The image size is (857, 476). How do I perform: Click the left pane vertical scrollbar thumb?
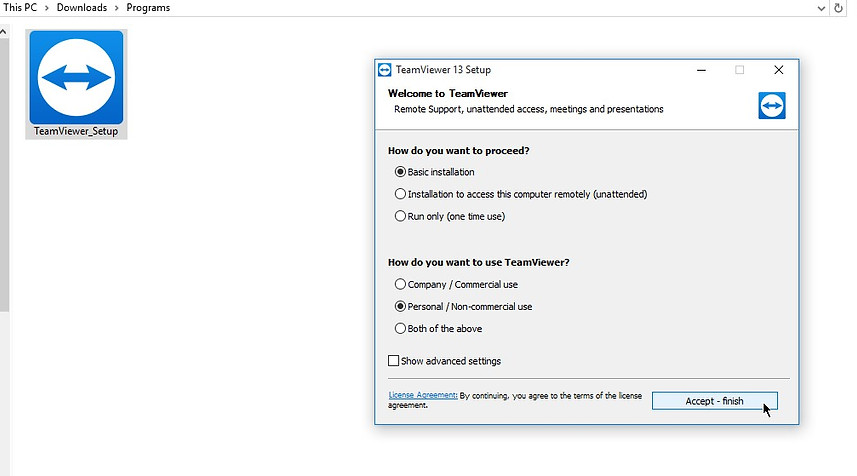pyautogui.click(x=4, y=175)
